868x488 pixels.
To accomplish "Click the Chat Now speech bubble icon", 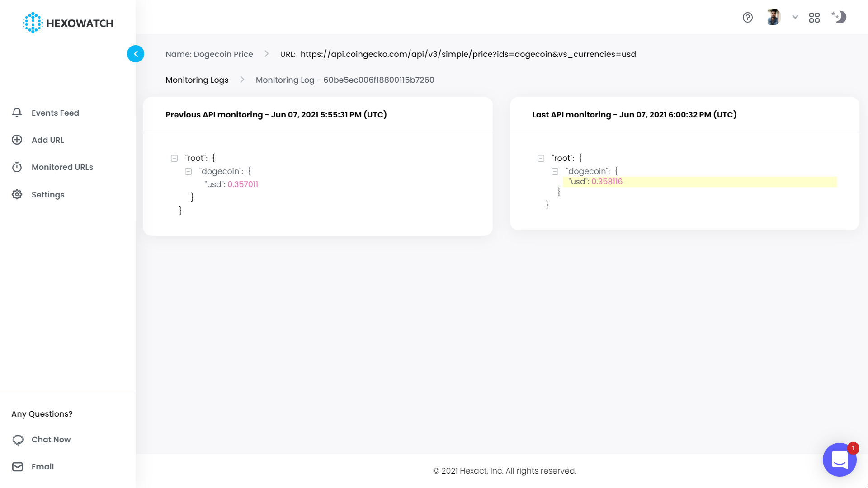I will pyautogui.click(x=18, y=440).
